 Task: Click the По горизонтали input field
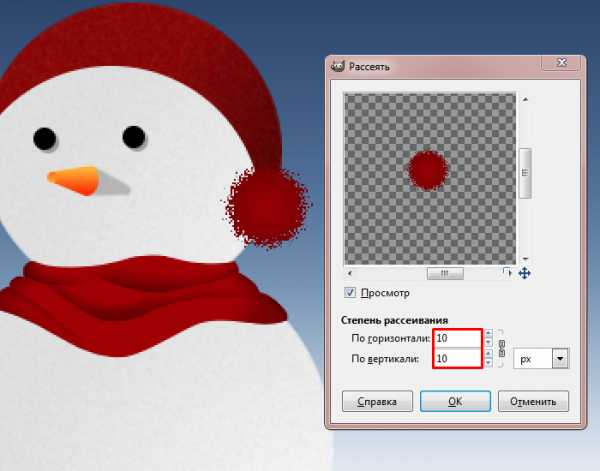(458, 338)
